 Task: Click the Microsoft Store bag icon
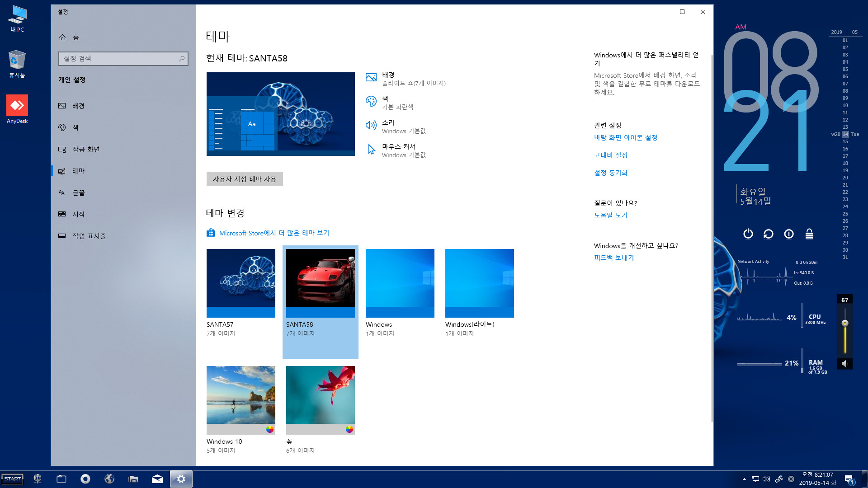coord(211,233)
